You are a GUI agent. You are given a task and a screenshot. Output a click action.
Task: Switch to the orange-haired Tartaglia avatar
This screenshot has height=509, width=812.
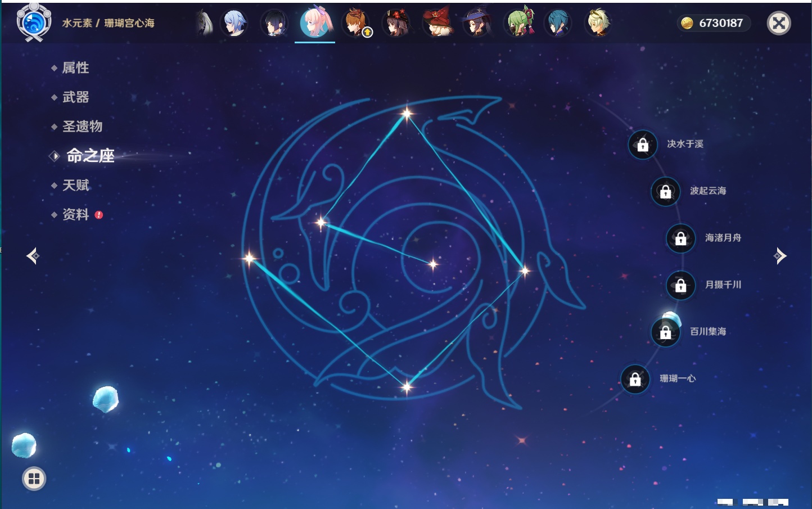point(355,23)
